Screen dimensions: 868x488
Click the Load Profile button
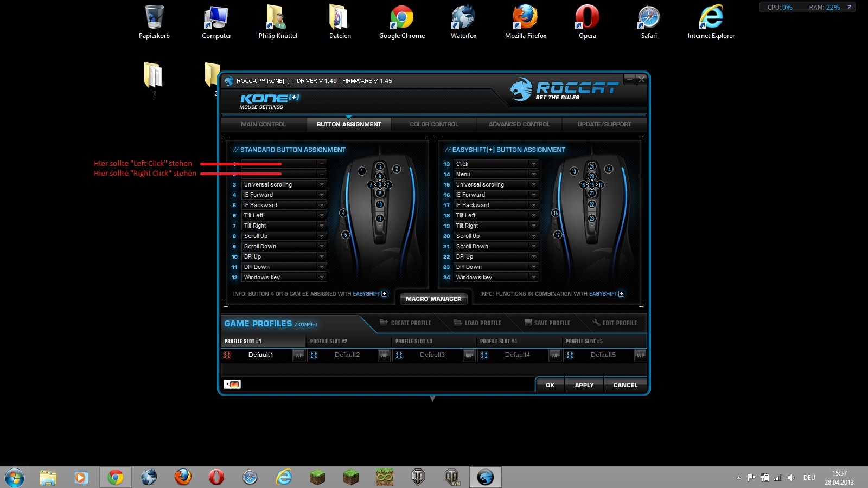477,323
